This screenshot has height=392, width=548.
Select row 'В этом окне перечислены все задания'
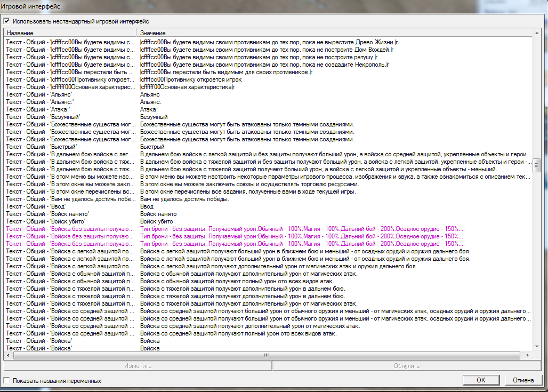click(268, 191)
